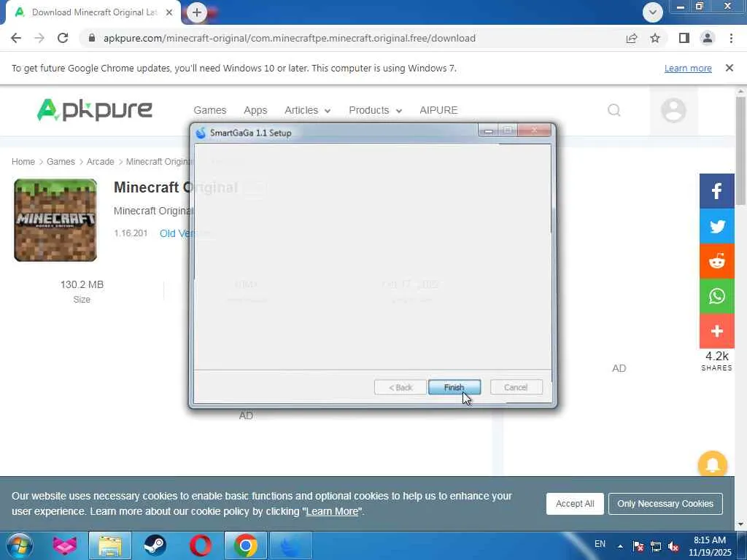Share on WhatsApp
This screenshot has height=560, width=747.
pyautogui.click(x=717, y=296)
